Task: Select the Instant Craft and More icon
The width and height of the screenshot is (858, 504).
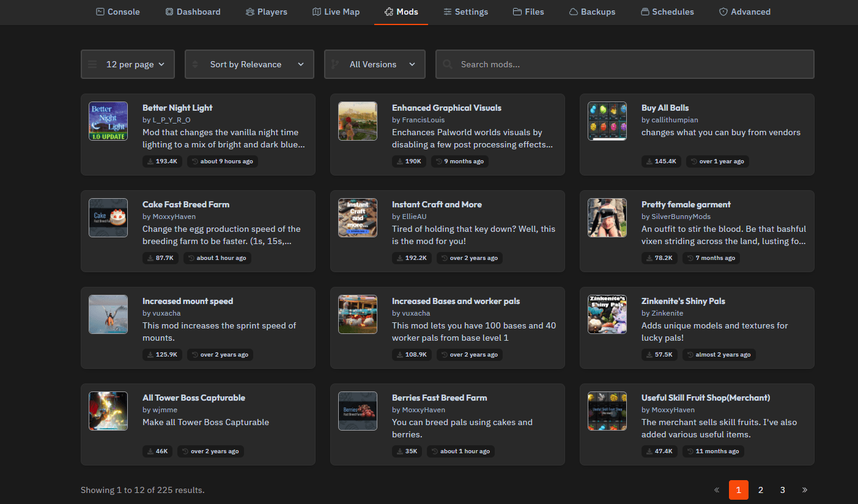Action: point(358,218)
